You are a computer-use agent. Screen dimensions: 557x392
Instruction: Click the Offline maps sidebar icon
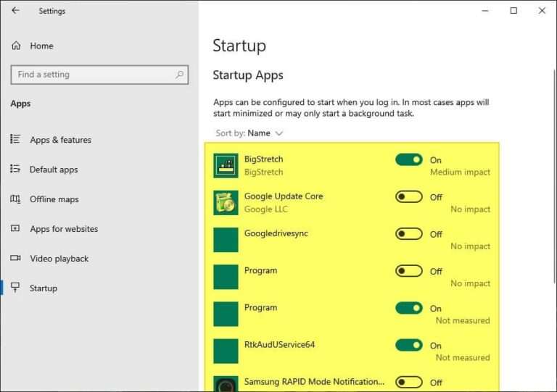(15, 199)
